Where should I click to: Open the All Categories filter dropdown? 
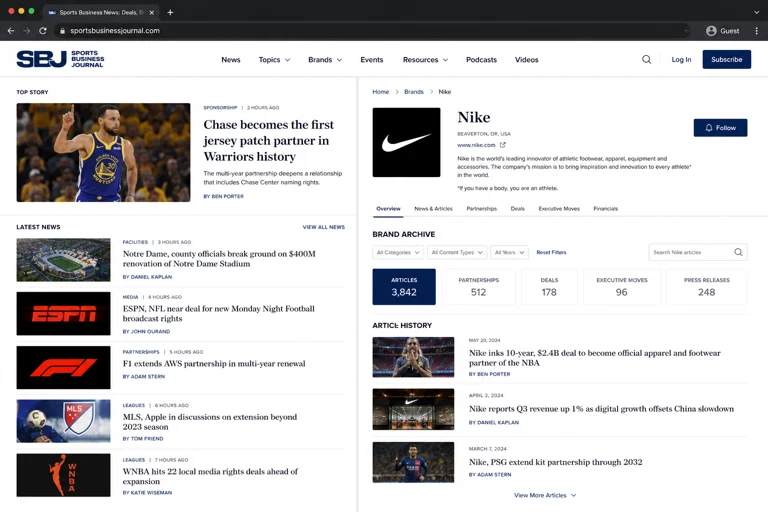pyautogui.click(x=398, y=252)
